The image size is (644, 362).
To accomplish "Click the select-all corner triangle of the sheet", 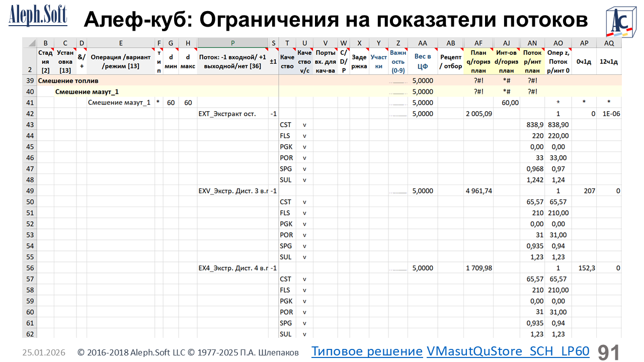I will 30,43.
